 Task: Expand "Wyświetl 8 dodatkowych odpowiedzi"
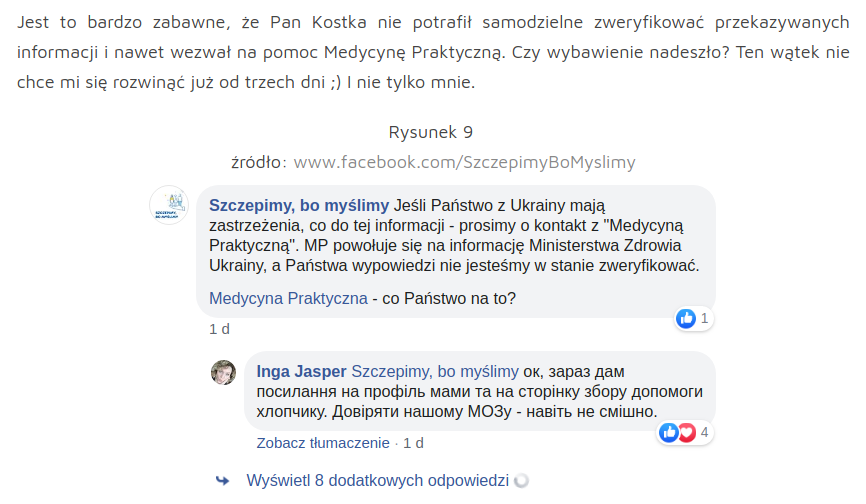pos(377,480)
